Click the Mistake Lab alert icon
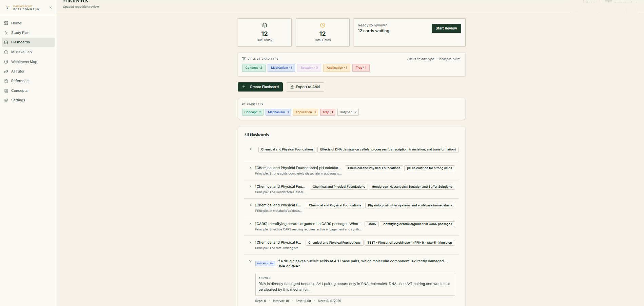 click(x=6, y=52)
